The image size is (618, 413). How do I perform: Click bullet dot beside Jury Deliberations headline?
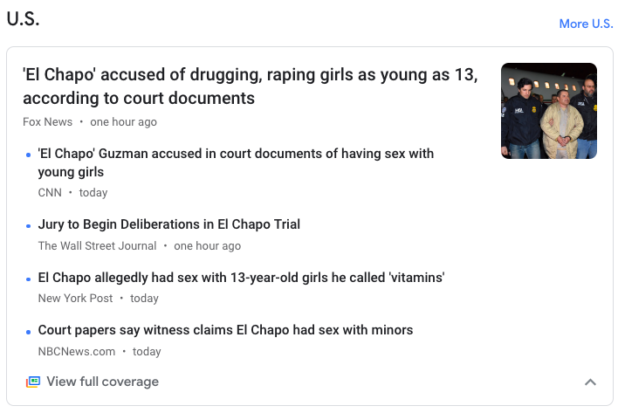[28, 226]
